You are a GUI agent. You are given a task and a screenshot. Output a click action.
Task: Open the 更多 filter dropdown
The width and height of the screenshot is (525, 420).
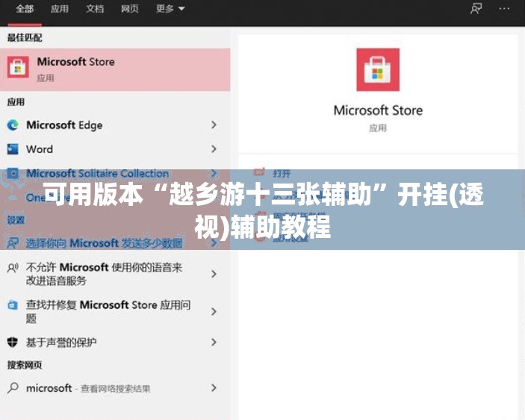170,9
